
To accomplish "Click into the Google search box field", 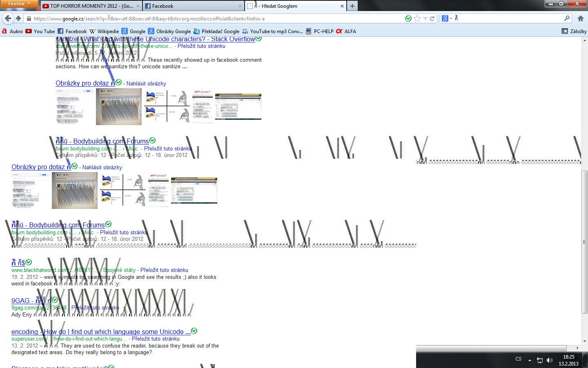I will click(506, 18).
